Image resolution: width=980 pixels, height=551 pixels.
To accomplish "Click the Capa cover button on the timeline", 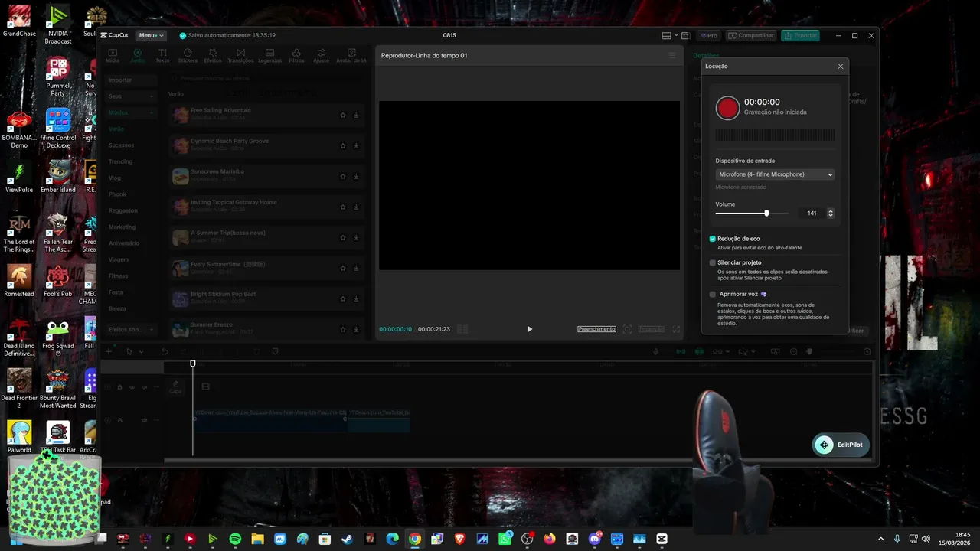I will pos(175,387).
